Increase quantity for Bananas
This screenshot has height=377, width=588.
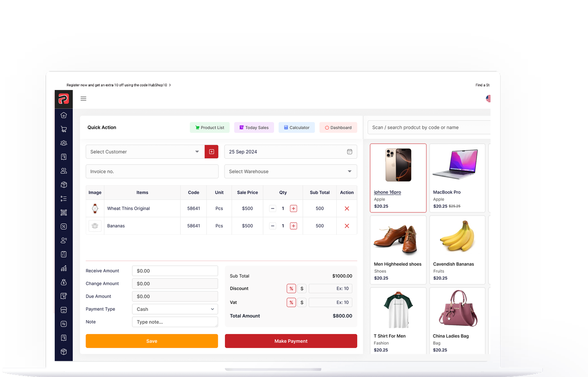tap(293, 226)
